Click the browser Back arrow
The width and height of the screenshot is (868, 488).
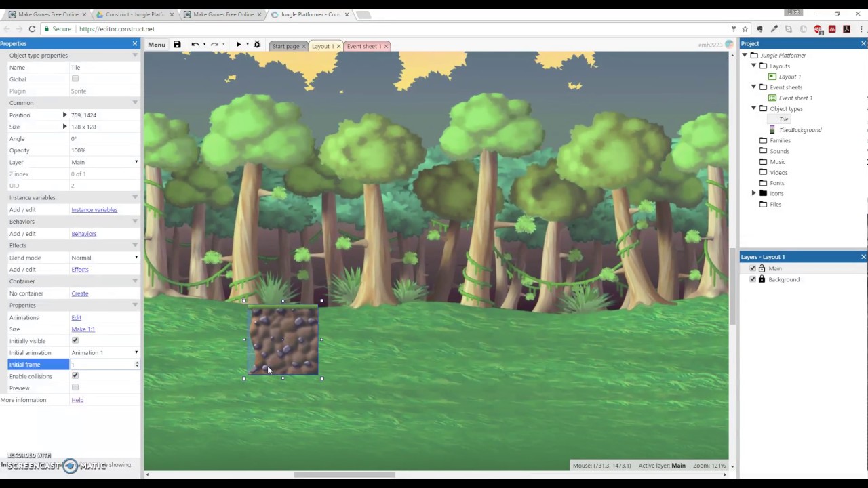(7, 28)
